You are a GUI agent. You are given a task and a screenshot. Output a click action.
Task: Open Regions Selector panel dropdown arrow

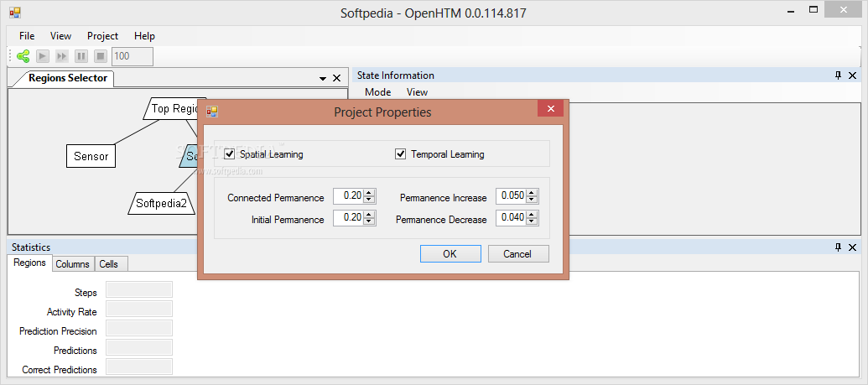pos(323,79)
